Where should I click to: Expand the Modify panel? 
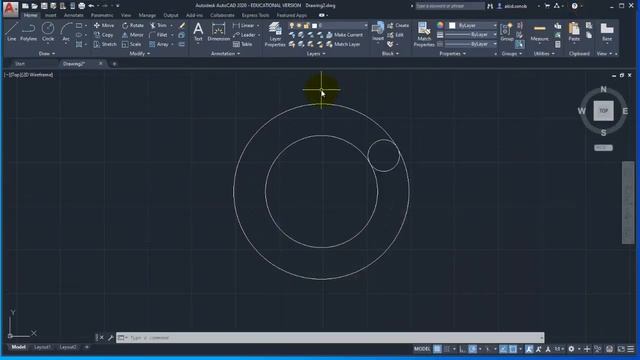[140, 53]
